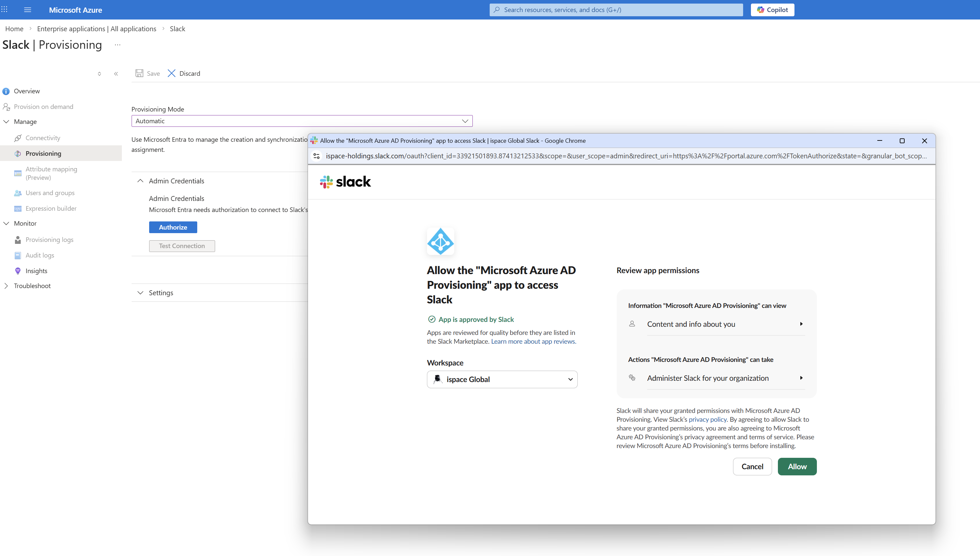Expand the Troubleshoot menu group
This screenshot has width=980, height=556.
pyautogui.click(x=32, y=285)
